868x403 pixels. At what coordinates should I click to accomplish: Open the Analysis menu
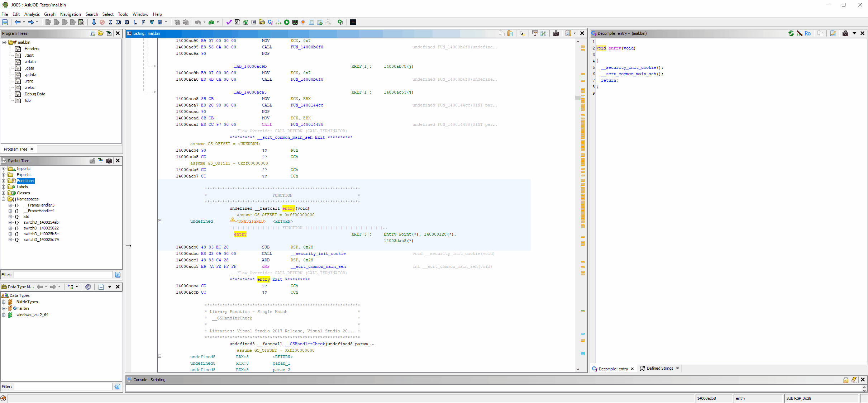coord(32,14)
